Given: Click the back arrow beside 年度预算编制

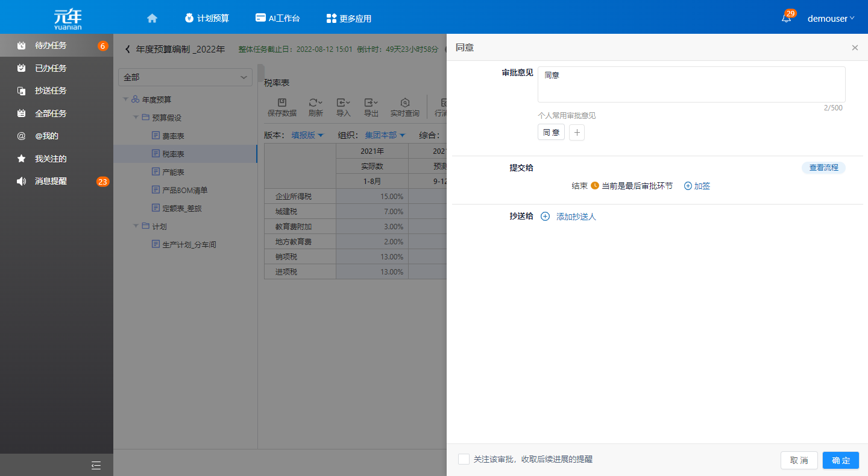Looking at the screenshot, I should (x=127, y=49).
